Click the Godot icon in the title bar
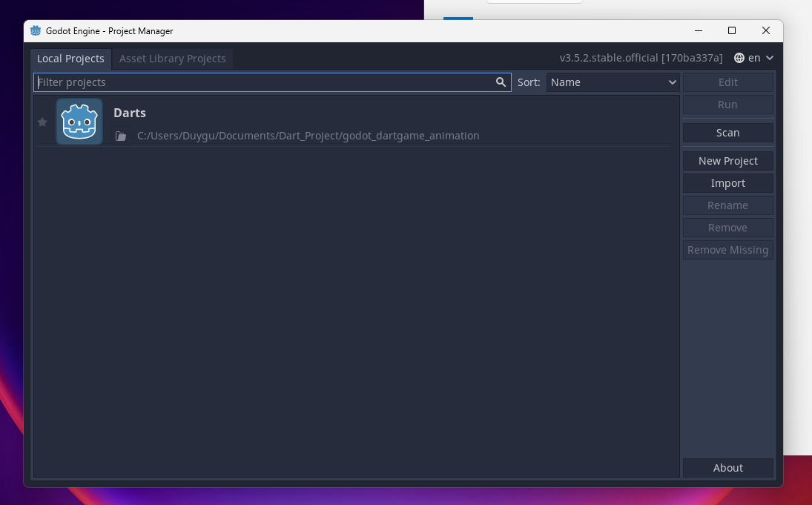This screenshot has width=812, height=505. coord(35,30)
